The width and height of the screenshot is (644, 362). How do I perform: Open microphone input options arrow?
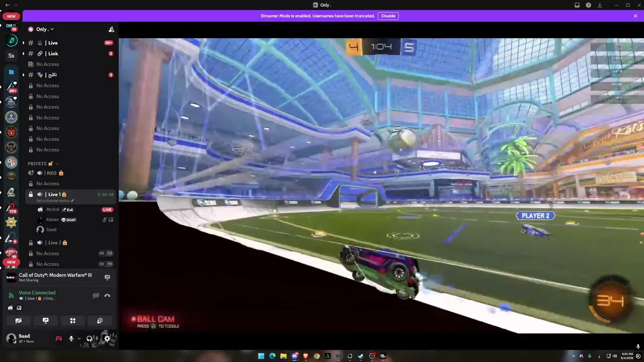click(x=79, y=339)
